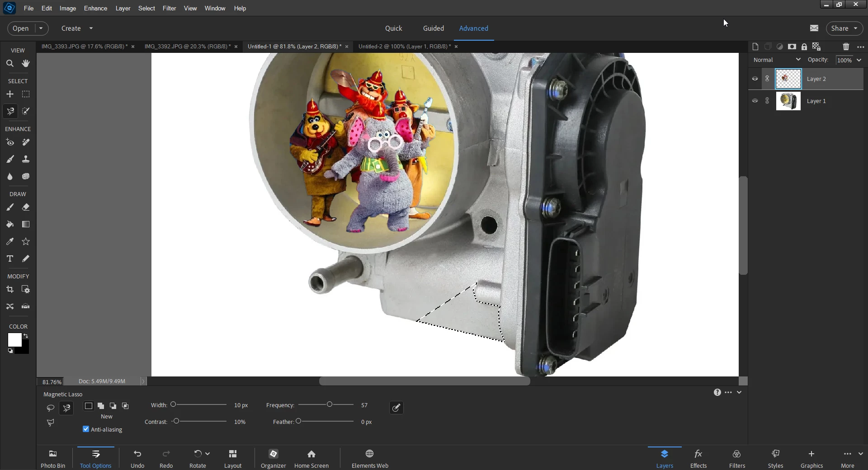Select the Gradient tool
This screenshot has height=470, width=868.
pos(26,225)
